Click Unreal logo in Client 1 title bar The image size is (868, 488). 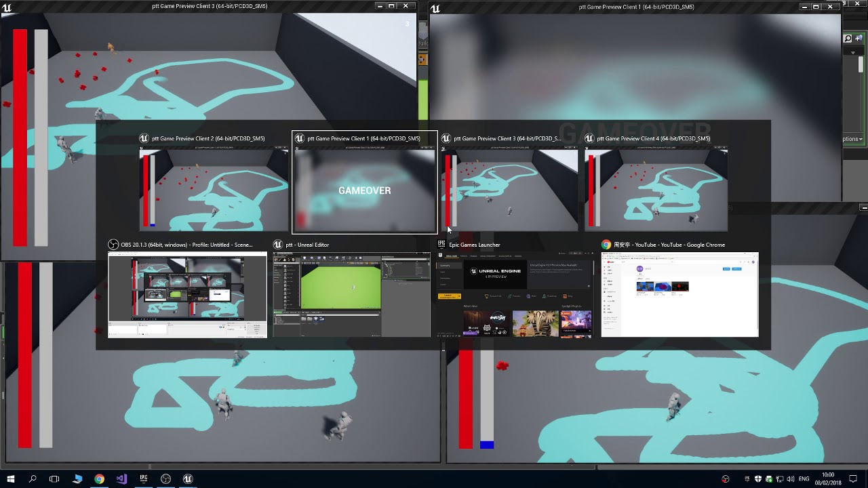[435, 8]
